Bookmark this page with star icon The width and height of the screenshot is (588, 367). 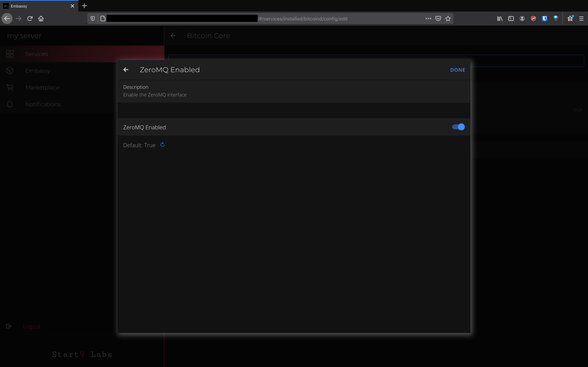point(448,19)
